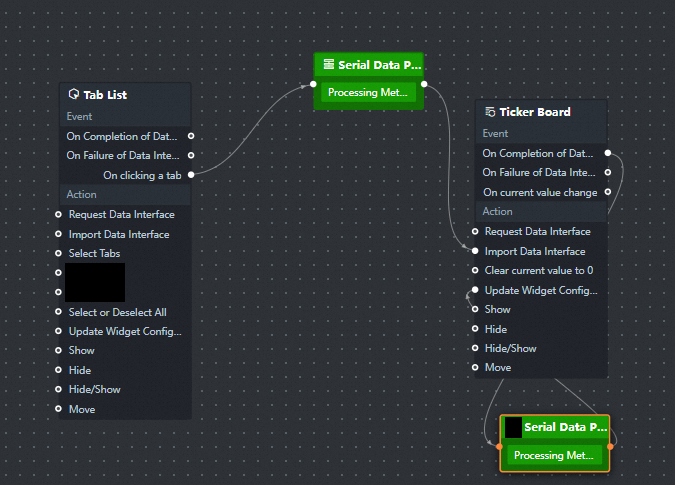Click the Select or Deselect All input port
Image resolution: width=675 pixels, height=485 pixels.
(59, 312)
